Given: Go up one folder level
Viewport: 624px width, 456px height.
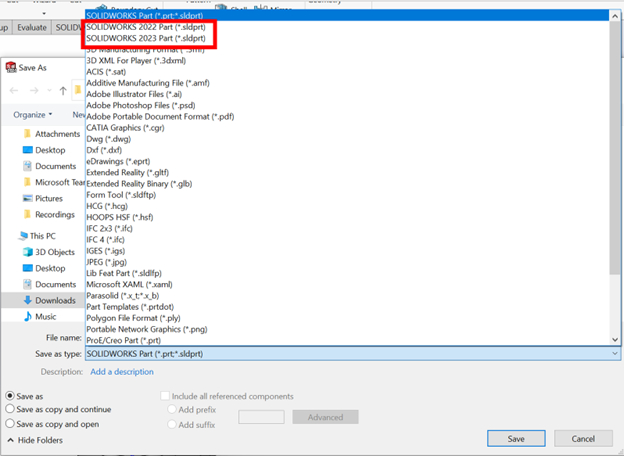Looking at the screenshot, I should [63, 91].
